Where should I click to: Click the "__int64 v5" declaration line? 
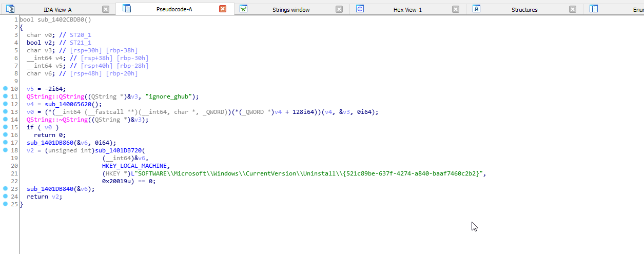[88, 66]
